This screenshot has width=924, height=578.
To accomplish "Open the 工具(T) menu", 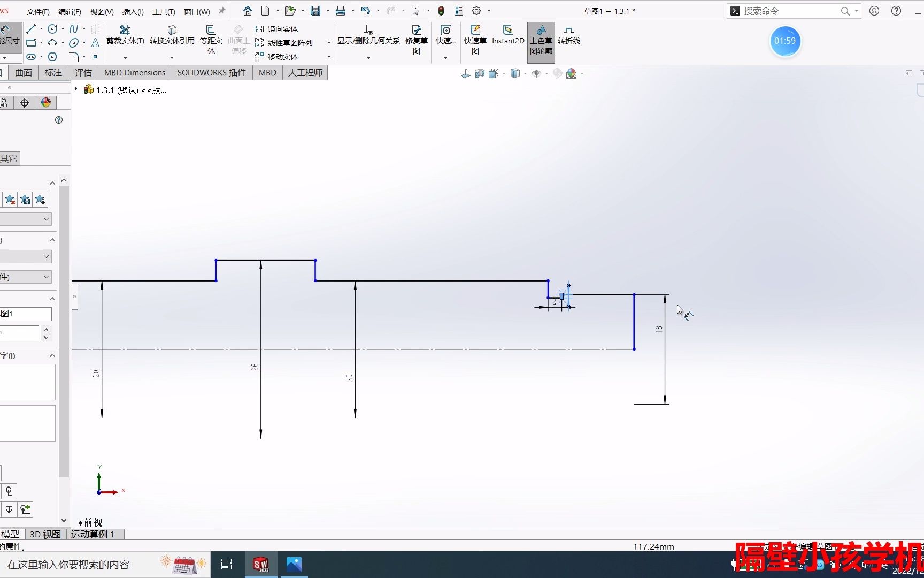I will pos(164,12).
